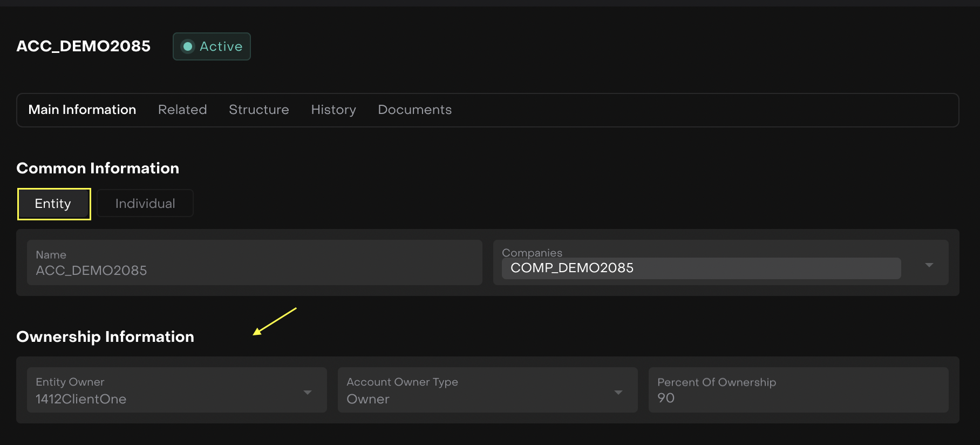Go to the Structure tab
The image size is (980, 445).
click(x=258, y=110)
